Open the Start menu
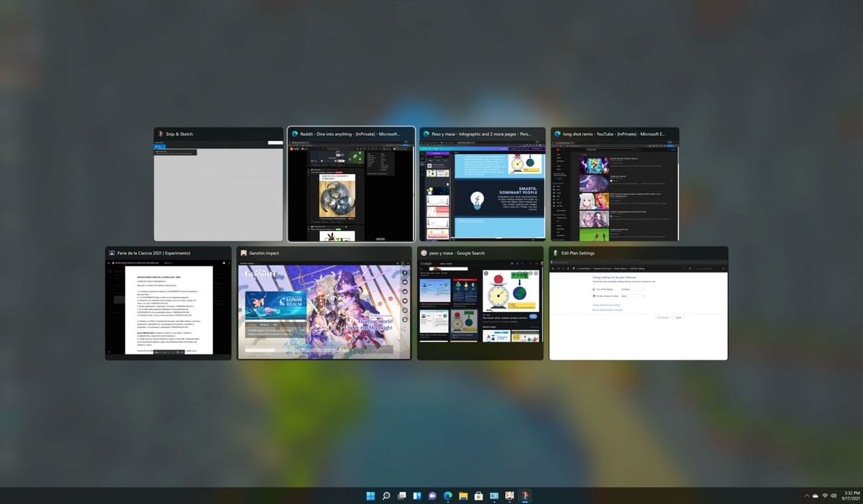The height and width of the screenshot is (504, 863). (370, 495)
